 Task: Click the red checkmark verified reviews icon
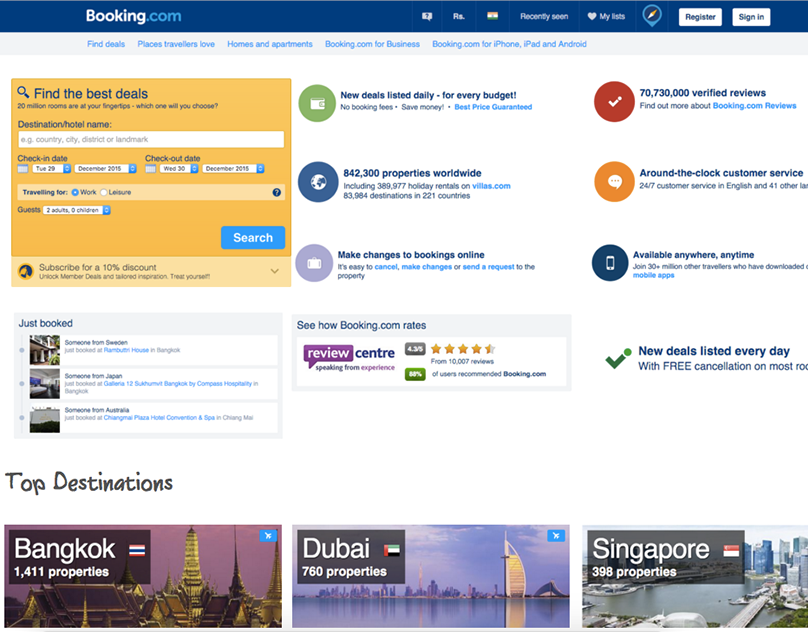click(x=614, y=102)
